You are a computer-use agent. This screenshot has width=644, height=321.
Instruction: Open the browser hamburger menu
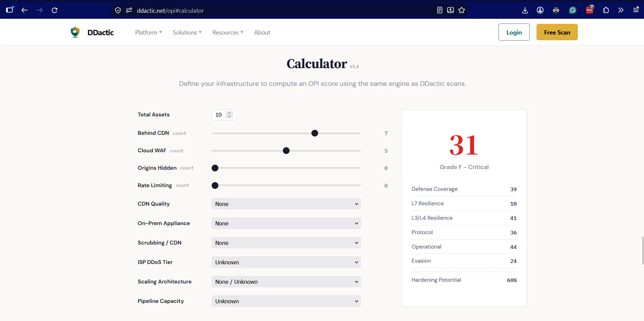pyautogui.click(x=636, y=9)
